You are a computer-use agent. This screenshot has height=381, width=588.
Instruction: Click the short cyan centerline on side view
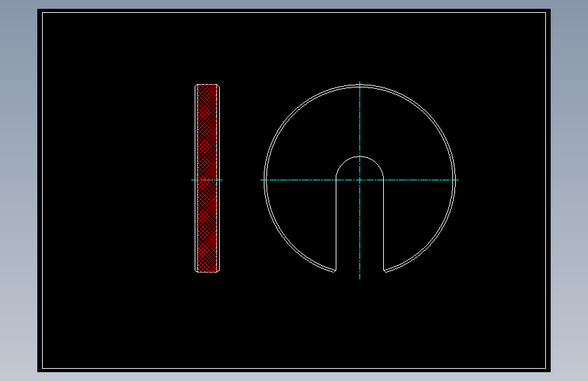(207, 180)
